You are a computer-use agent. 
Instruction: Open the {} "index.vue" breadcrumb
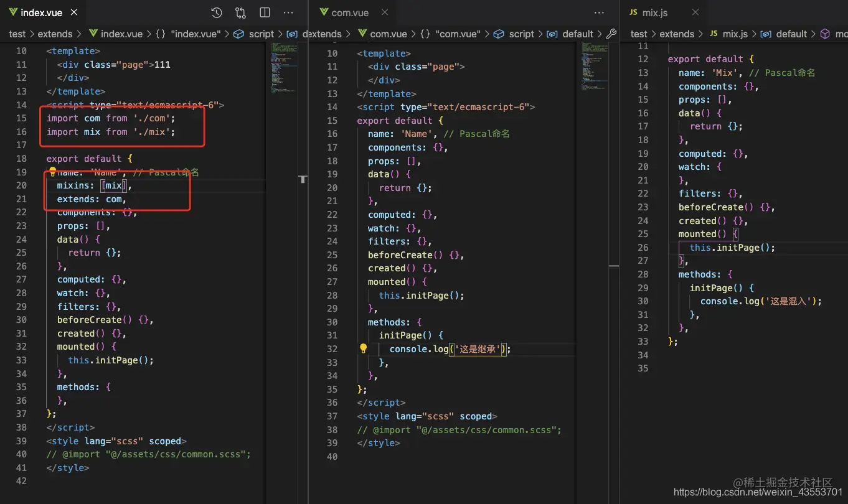(x=187, y=34)
